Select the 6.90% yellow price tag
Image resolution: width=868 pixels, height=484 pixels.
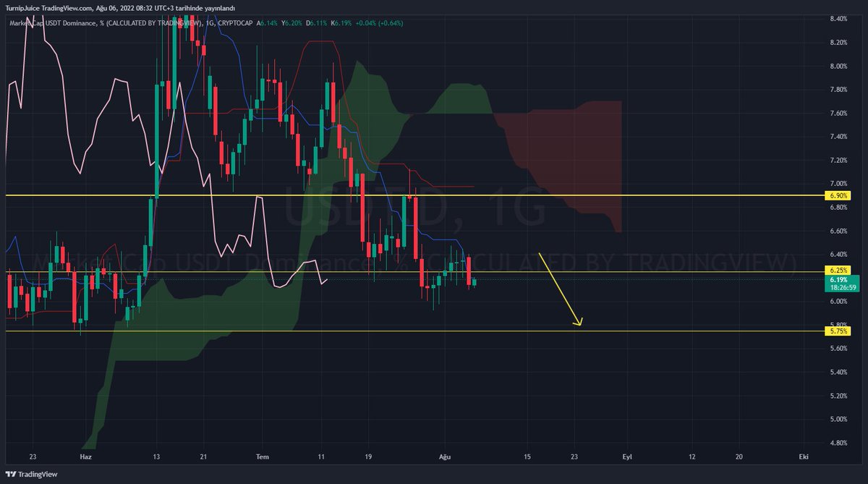[839, 196]
